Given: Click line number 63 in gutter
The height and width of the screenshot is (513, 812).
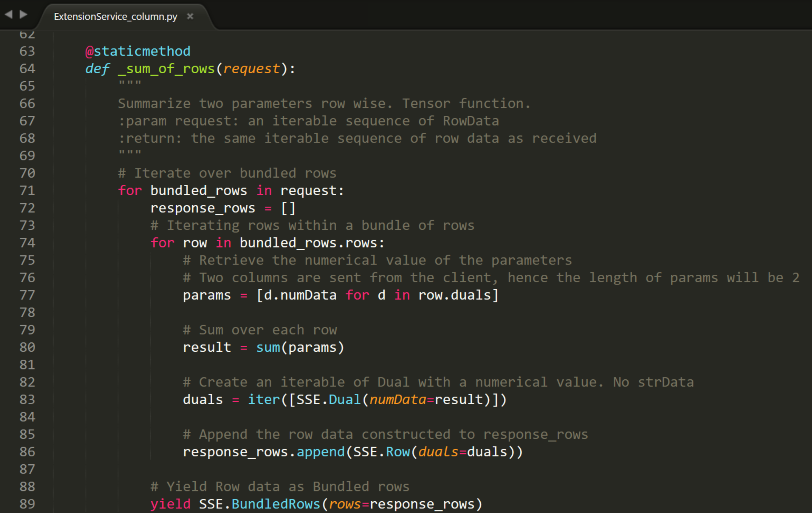Looking at the screenshot, I should pos(27,51).
